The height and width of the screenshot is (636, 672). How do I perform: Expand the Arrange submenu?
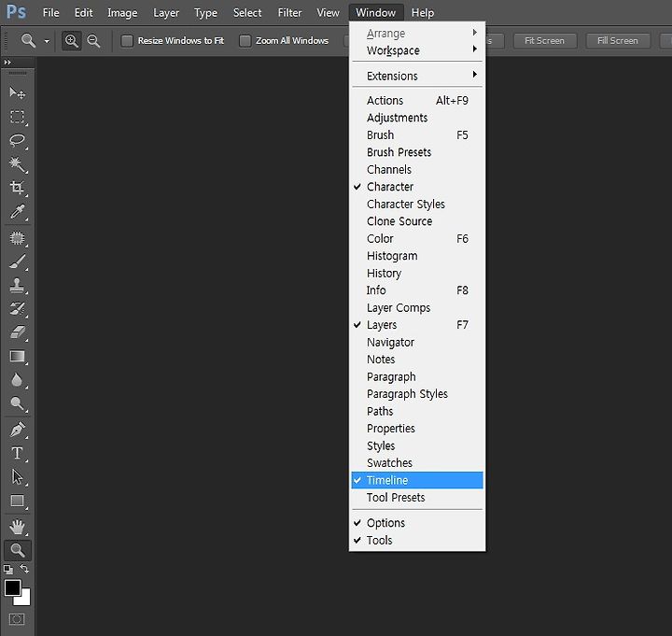click(x=417, y=33)
